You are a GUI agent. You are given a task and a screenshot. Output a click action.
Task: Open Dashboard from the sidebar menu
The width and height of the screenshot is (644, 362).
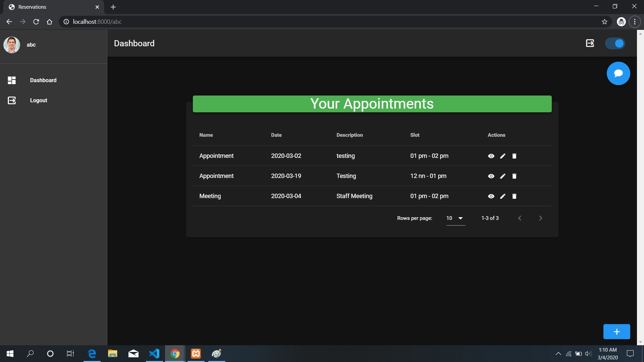[x=43, y=80]
